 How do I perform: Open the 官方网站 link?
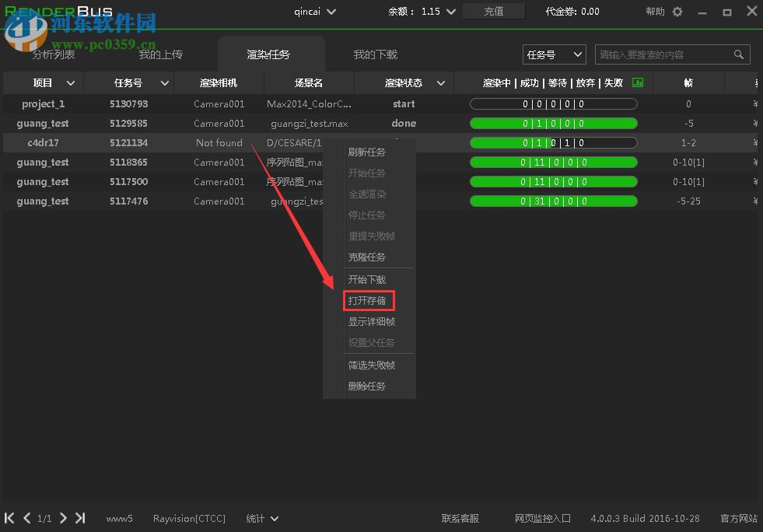(737, 518)
